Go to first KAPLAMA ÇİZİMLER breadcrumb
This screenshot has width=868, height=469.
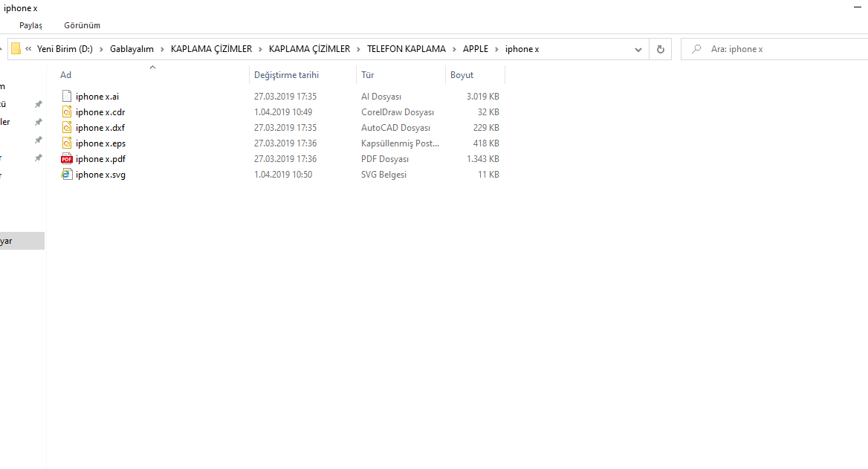(212, 49)
